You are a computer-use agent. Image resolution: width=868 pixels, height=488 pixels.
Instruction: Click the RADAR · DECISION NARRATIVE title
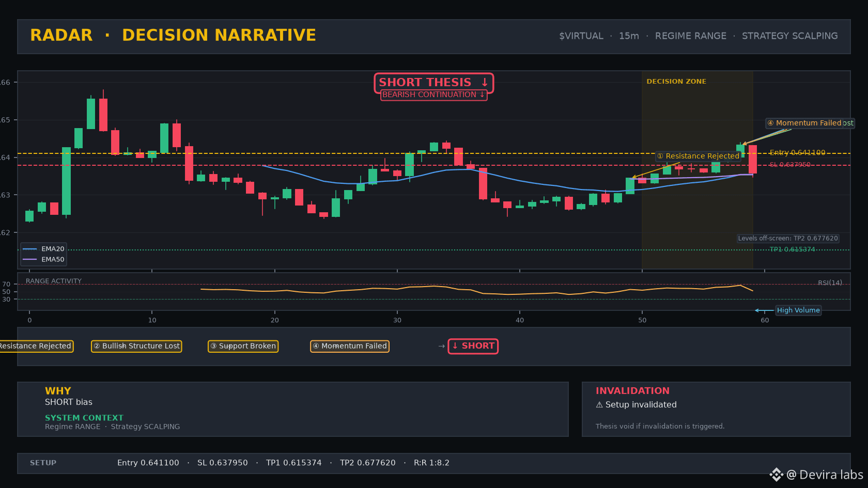(x=173, y=35)
